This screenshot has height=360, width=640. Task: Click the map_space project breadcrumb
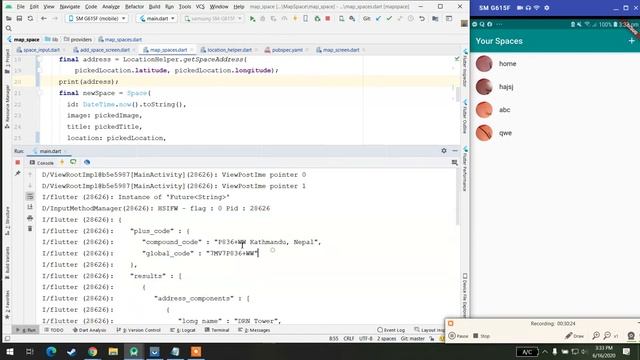click(23, 40)
